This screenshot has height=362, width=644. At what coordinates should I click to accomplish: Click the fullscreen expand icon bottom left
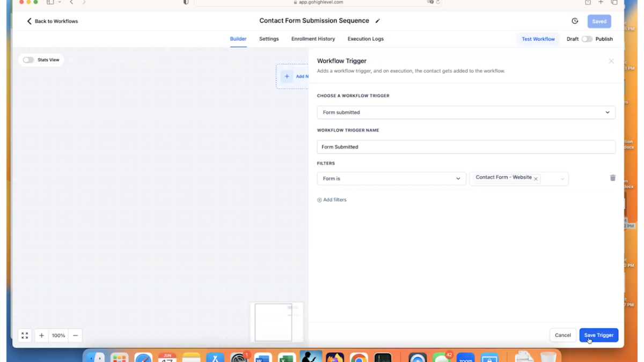(24, 335)
